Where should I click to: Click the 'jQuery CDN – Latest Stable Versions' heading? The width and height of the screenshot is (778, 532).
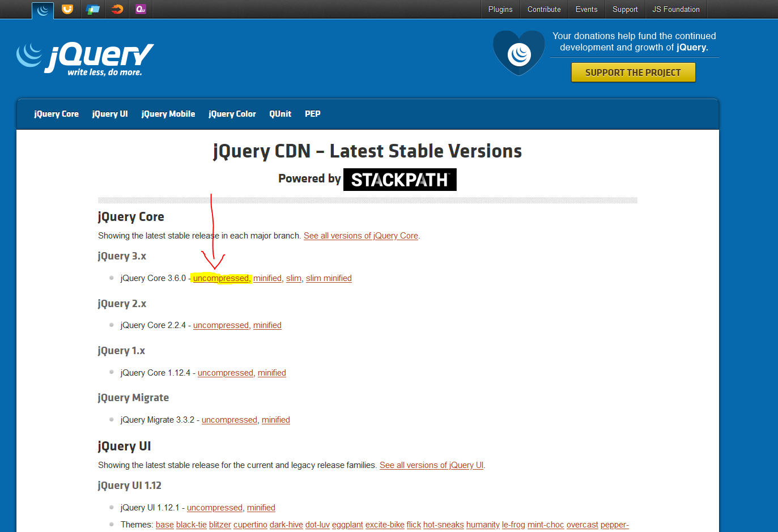point(368,151)
